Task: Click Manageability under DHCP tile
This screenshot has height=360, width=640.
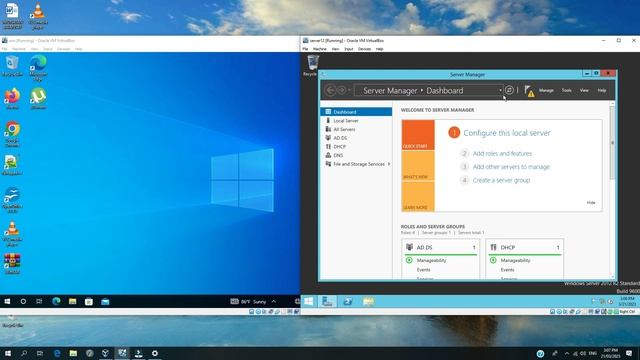Action: [516, 260]
